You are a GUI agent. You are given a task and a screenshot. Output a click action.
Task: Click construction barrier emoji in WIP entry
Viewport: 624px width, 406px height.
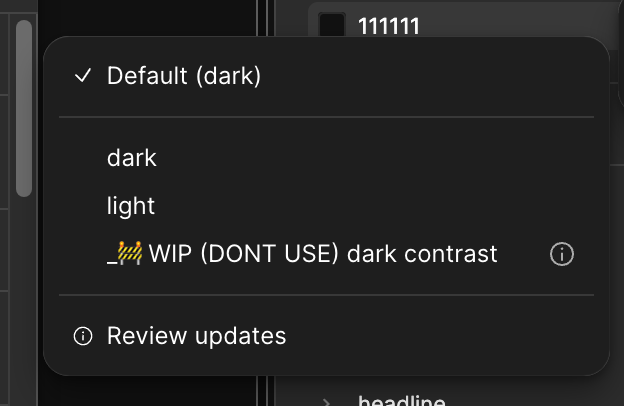pyautogui.click(x=130, y=253)
